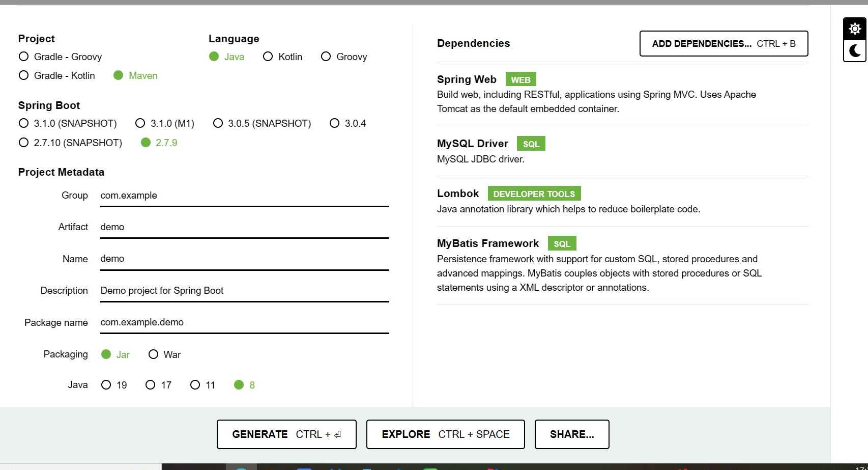This screenshot has width=868, height=470.
Task: Select Kotlin language
Action: pyautogui.click(x=282, y=57)
